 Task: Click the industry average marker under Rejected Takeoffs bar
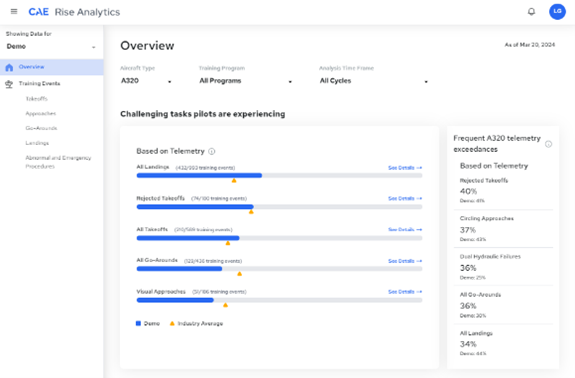pyautogui.click(x=251, y=212)
